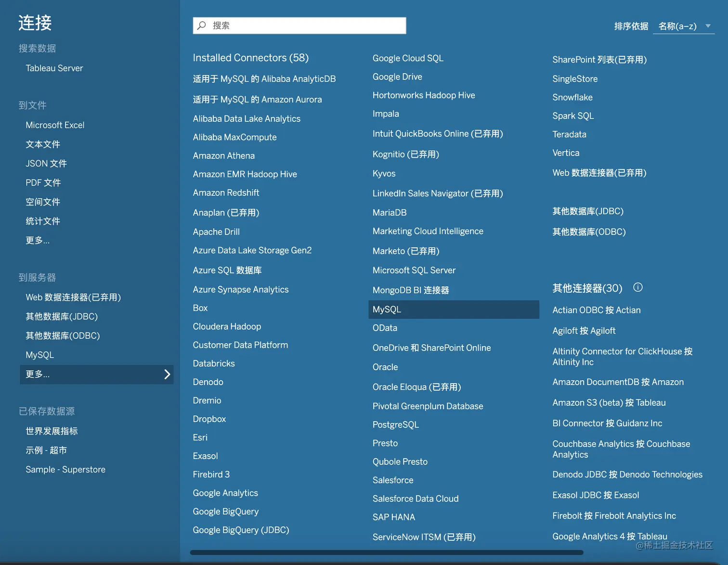Screen dimensions: 728x565
Task: Select Tableau Server in the sidebar
Action: coord(54,68)
